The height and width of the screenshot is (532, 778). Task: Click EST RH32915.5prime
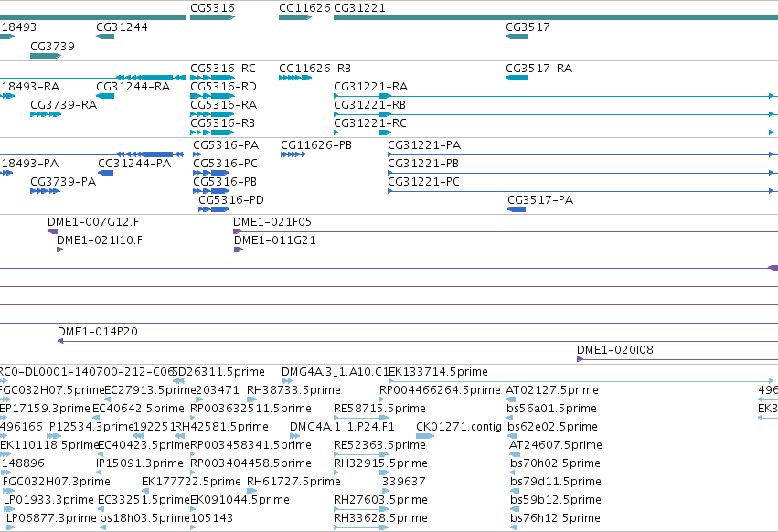pos(380,464)
